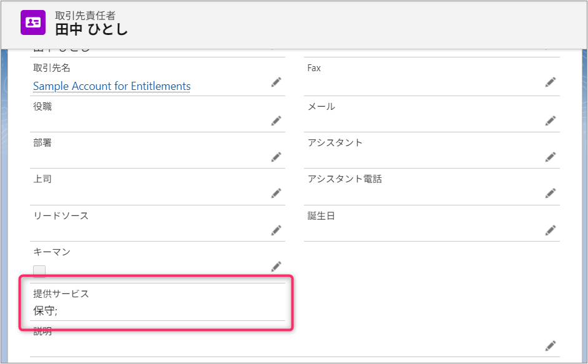Edit 説明 using its pencil icon

(x=550, y=345)
